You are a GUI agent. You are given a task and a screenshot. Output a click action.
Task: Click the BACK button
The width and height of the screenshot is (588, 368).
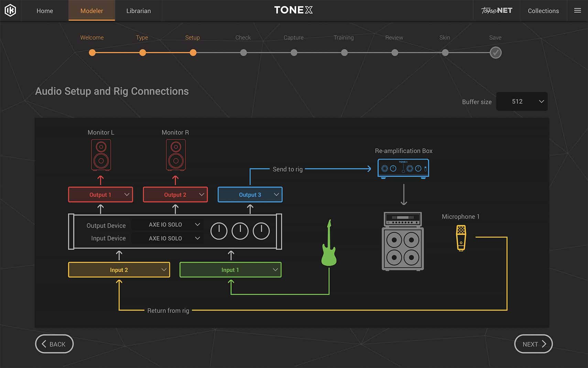[x=54, y=344]
